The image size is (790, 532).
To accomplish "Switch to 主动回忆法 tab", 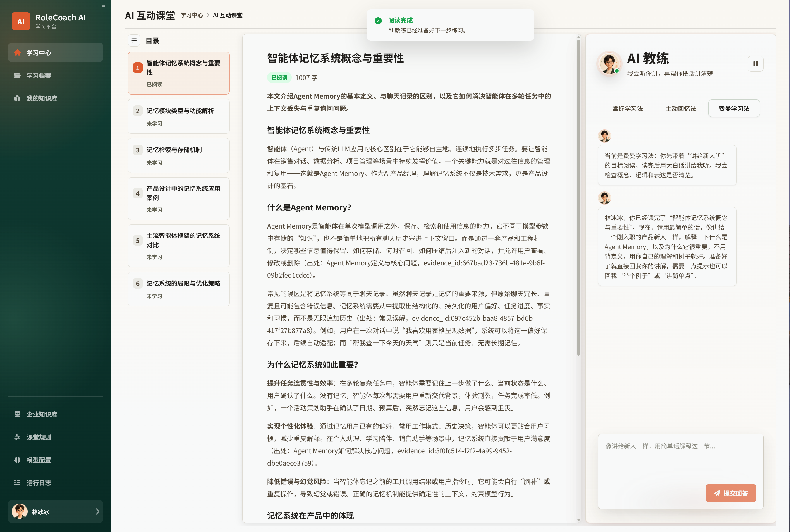I will click(681, 109).
